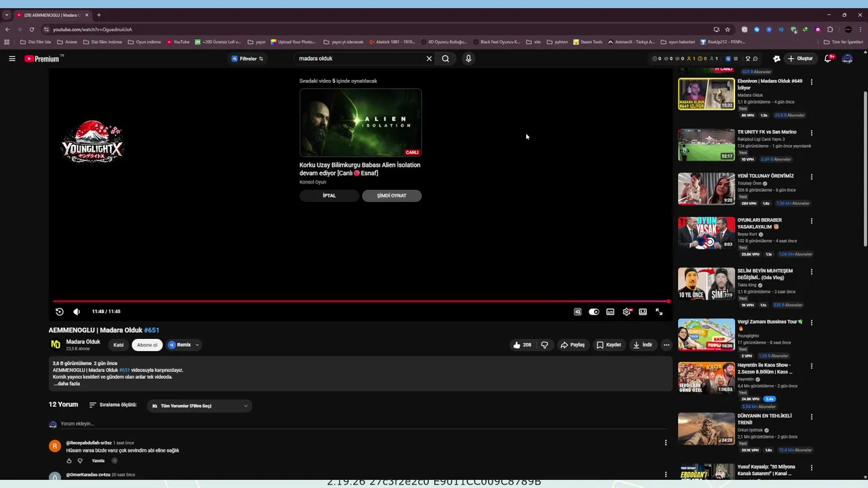Open menu for SELİM BEYİN MUHTEŞEM DEĞİŞİMİ video
Viewport: 868px width, 488px height.
812,272
